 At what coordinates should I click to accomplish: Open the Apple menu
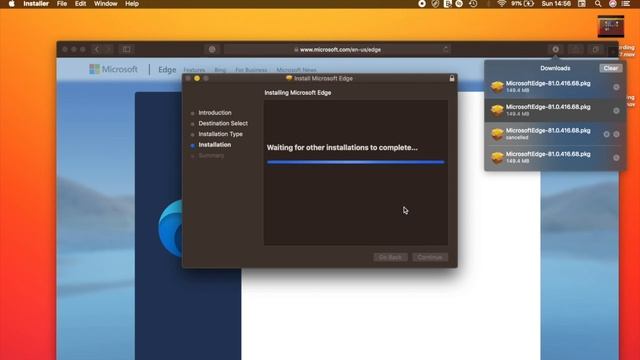tap(11, 4)
